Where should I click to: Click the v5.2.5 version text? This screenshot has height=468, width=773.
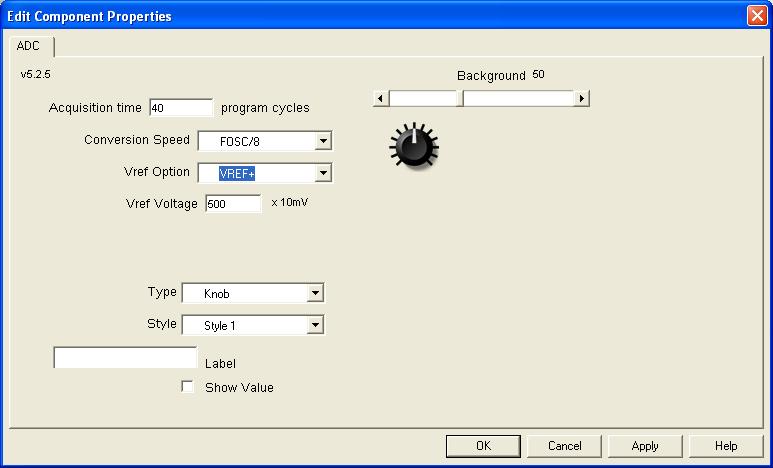(35, 74)
